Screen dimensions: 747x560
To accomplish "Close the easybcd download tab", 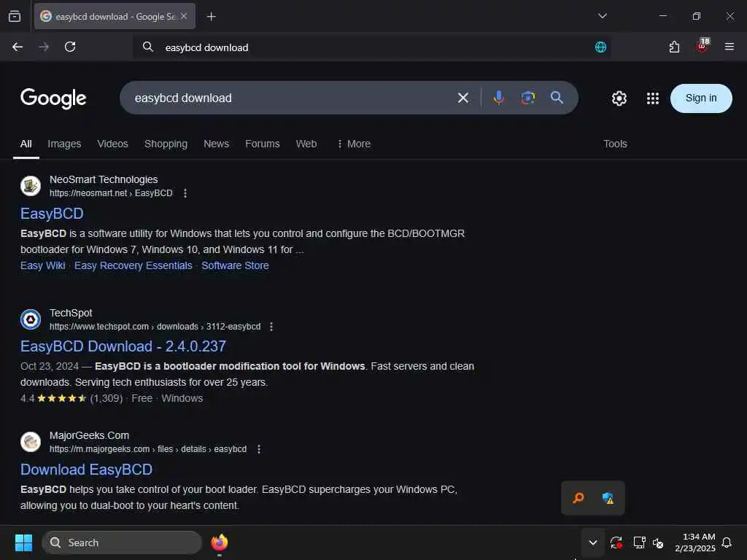I will (x=184, y=16).
